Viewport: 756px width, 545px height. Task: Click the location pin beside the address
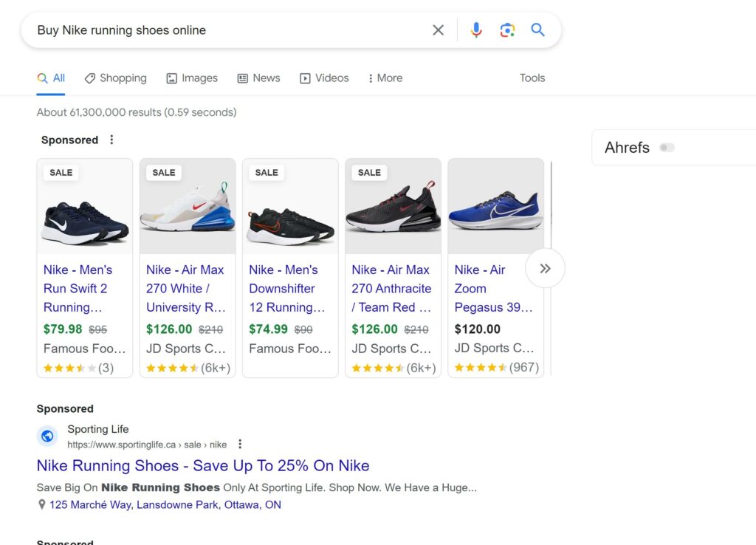point(42,504)
